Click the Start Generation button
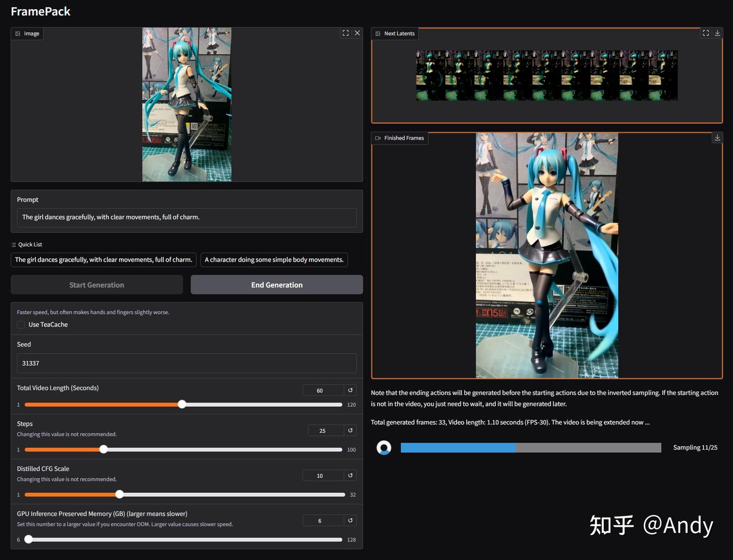Screen dimensions: 733x560 click(96, 285)
